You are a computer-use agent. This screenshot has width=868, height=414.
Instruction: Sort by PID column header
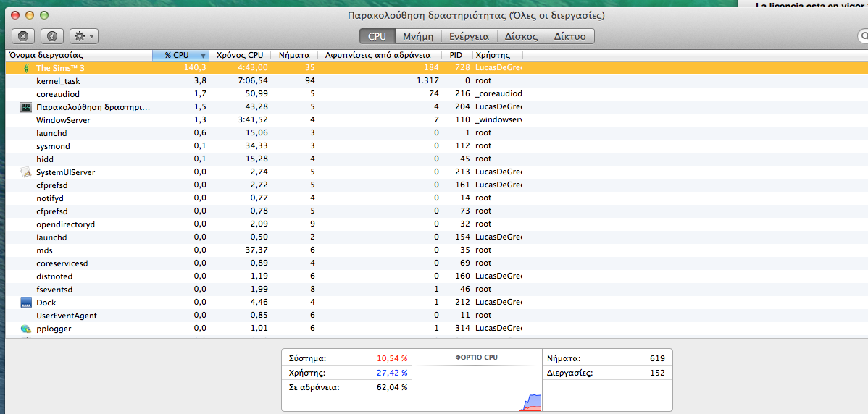[x=457, y=55]
